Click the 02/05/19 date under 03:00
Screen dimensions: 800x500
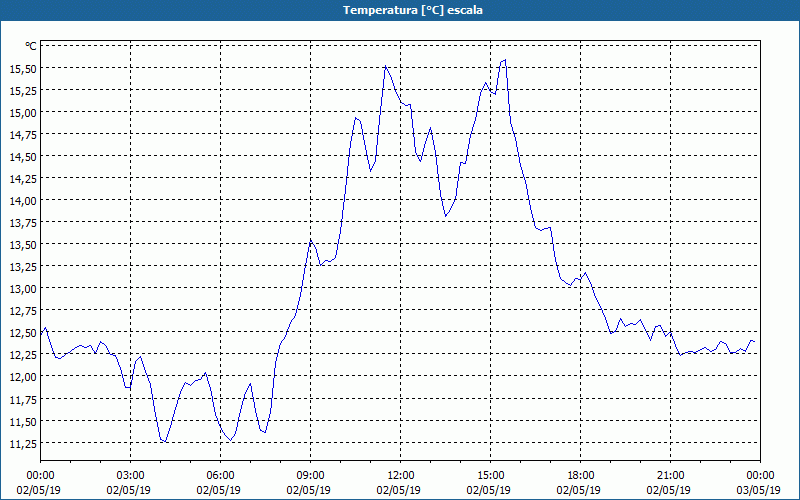(x=129, y=490)
